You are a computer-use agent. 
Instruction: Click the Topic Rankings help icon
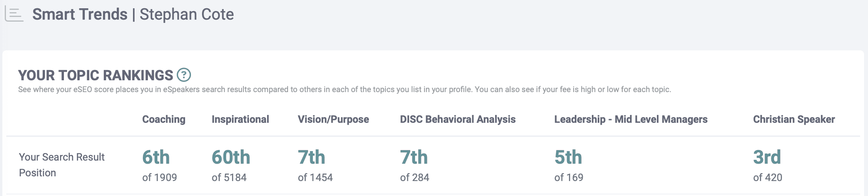click(184, 75)
